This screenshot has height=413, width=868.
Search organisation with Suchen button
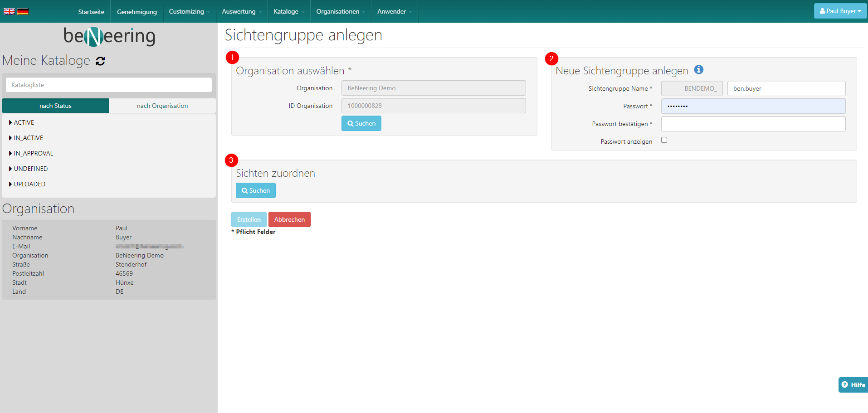click(x=361, y=123)
